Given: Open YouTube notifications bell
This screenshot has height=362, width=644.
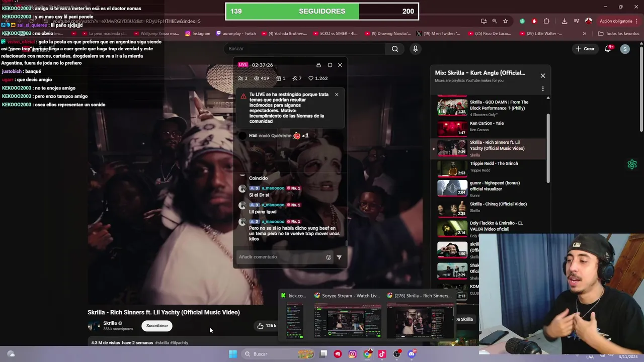Looking at the screenshot, I should point(608,49).
